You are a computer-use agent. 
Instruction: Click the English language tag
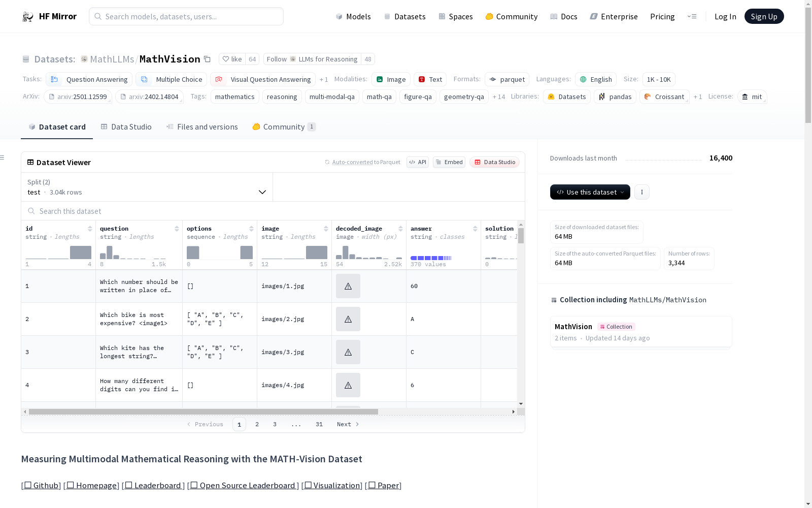coord(596,79)
